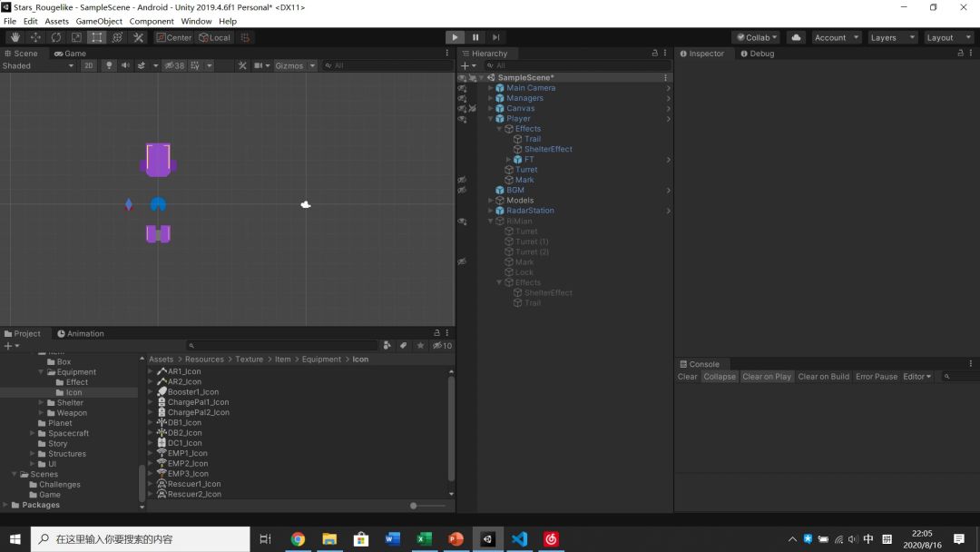Toggle Local handle rotation button
Viewport: 980px width, 552px height.
[x=214, y=37]
